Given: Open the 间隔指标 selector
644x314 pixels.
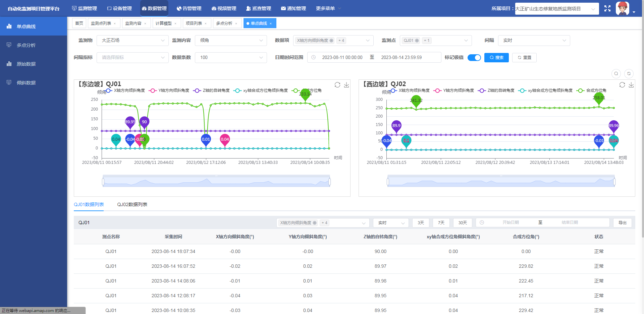Looking at the screenshot, I should [x=132, y=58].
